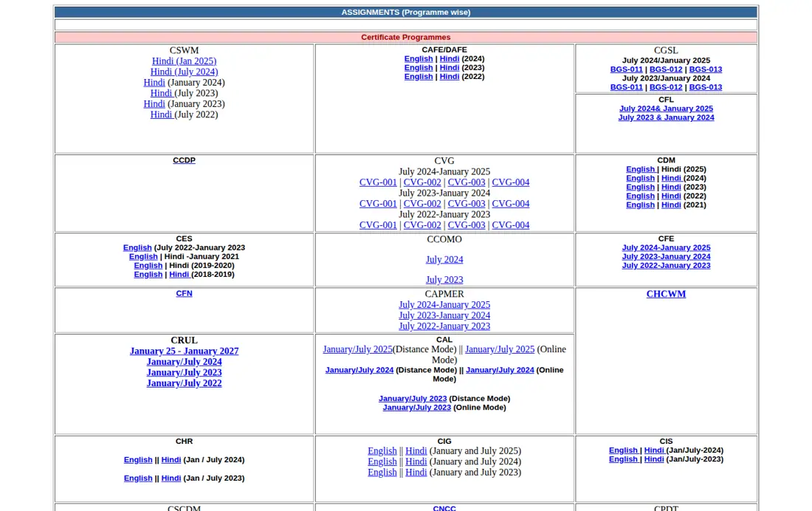Open CFE July 2022-January 2023 link
Image resolution: width=812 pixels, height=511 pixels.
click(666, 265)
